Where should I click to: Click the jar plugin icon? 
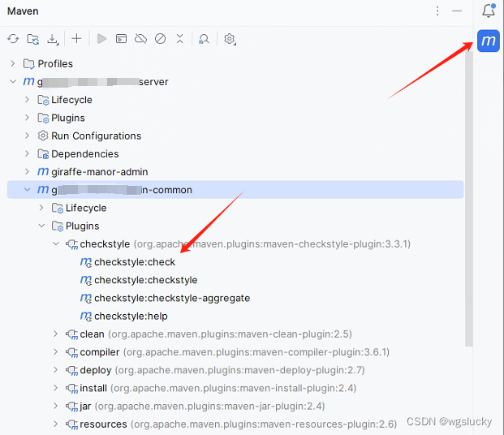click(71, 407)
